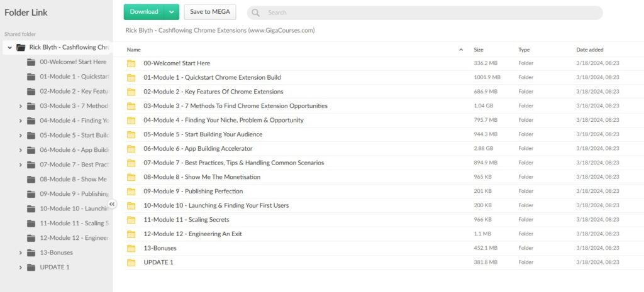The image size is (644, 292).
Task: Click the breadcrumb Rick Blyth - Cashflowing Chrome Extensions
Action: point(220,30)
